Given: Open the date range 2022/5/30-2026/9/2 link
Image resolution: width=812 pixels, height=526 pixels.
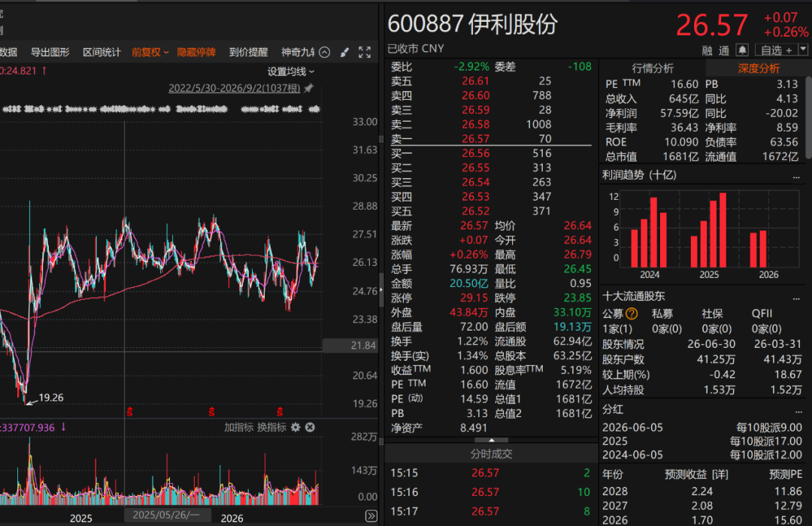Looking at the screenshot, I should click(x=234, y=88).
